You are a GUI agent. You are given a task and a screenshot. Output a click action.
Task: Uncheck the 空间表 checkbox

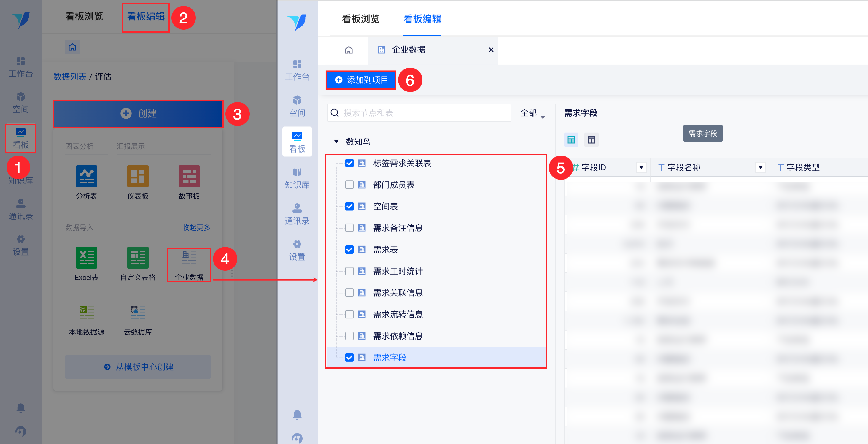click(x=349, y=206)
